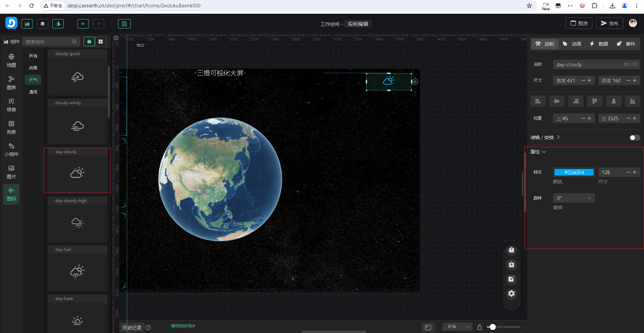Click the undo arrow icon
This screenshot has height=333, width=644.
83,24
